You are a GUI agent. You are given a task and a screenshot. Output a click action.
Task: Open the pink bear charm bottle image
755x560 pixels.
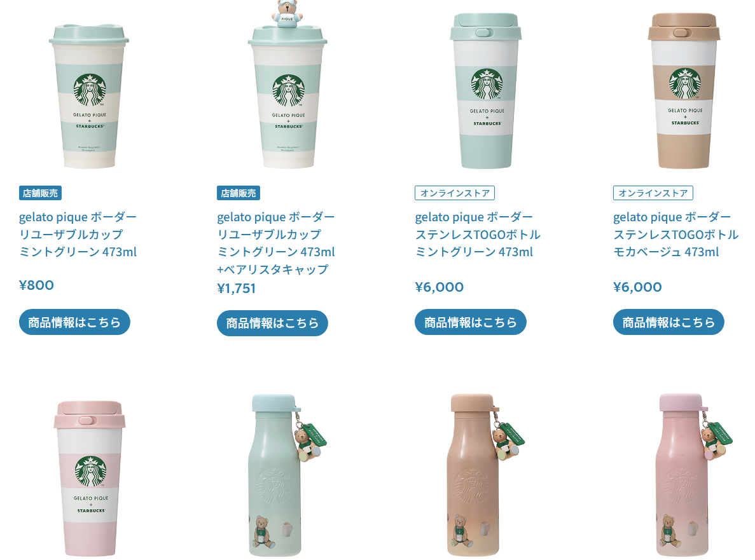(x=693, y=475)
